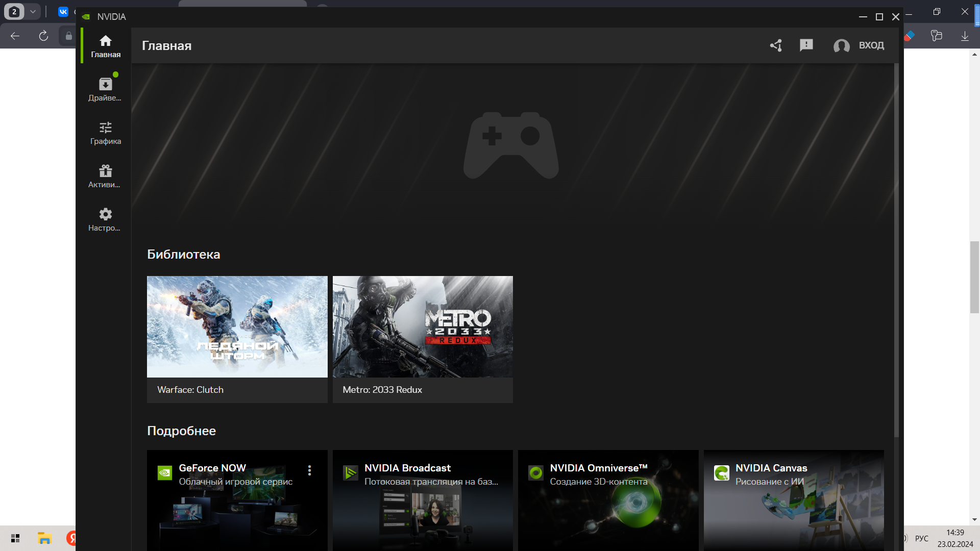Open Metro: 2033 Redux game thumbnail
This screenshot has height=551, width=980.
pos(423,327)
